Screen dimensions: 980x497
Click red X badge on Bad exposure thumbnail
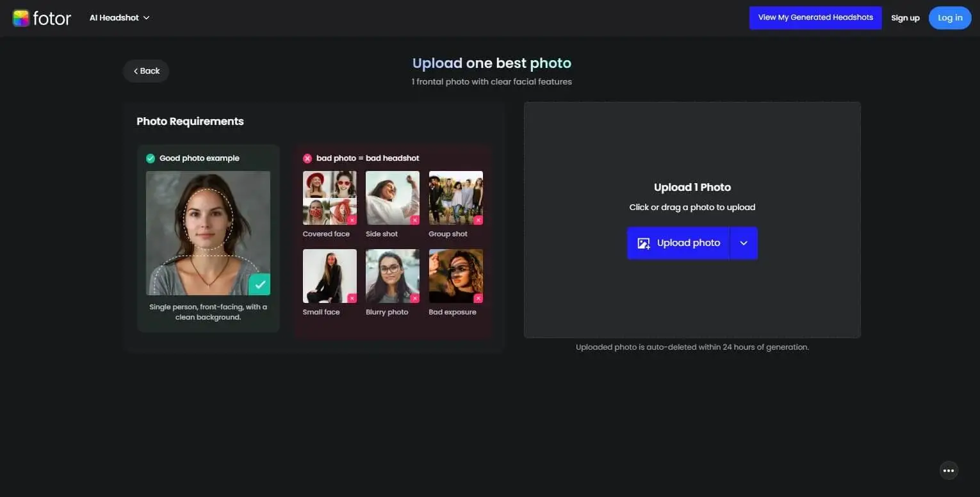tap(478, 298)
